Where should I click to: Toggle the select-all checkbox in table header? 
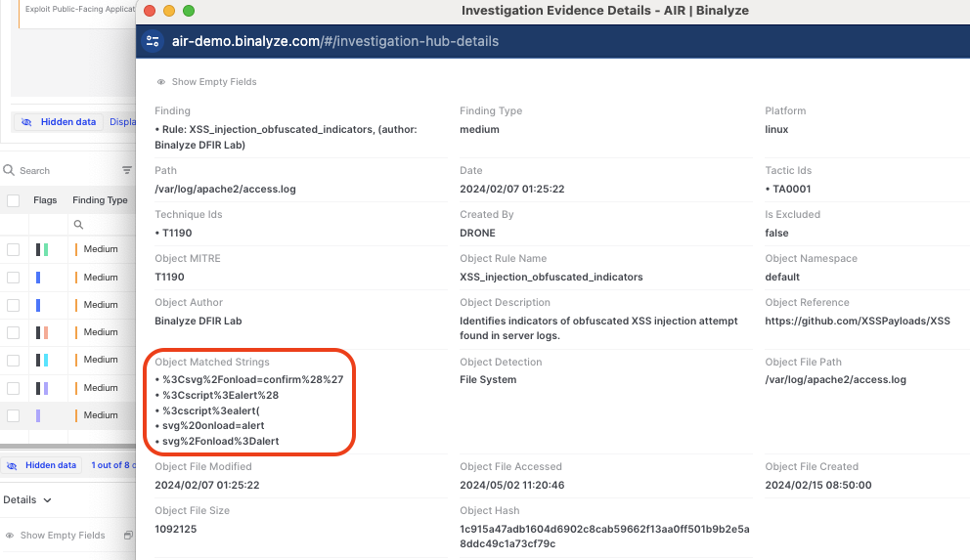pyautogui.click(x=14, y=200)
